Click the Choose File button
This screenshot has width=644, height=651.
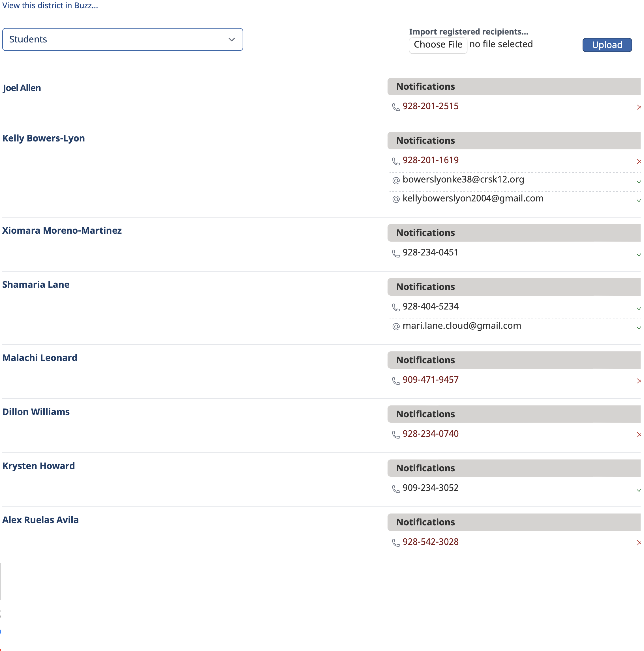pos(438,44)
